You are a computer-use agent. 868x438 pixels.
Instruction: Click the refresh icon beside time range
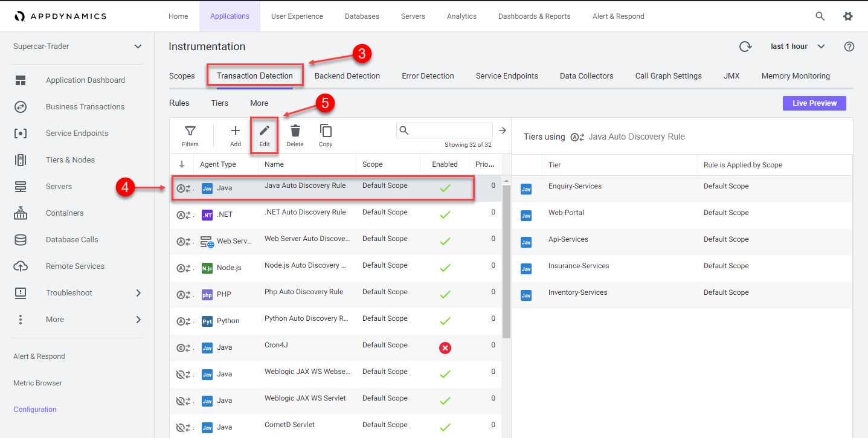click(745, 47)
